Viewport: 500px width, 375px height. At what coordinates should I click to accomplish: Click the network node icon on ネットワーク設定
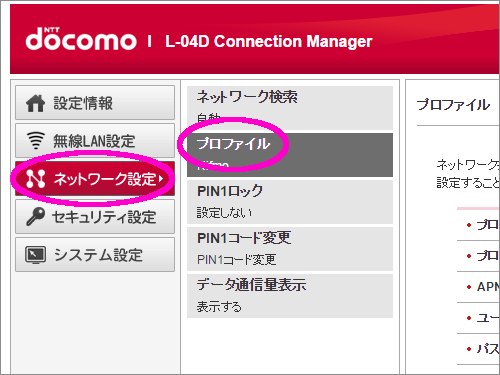click(36, 178)
